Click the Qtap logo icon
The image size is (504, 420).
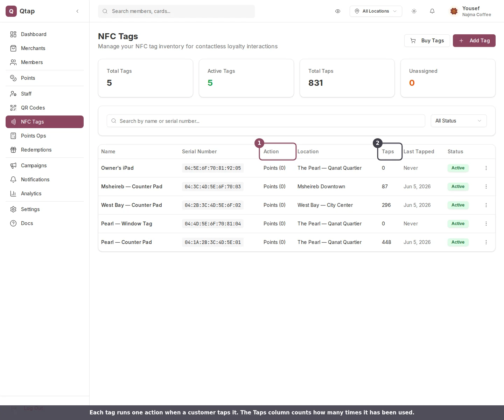coord(11,11)
